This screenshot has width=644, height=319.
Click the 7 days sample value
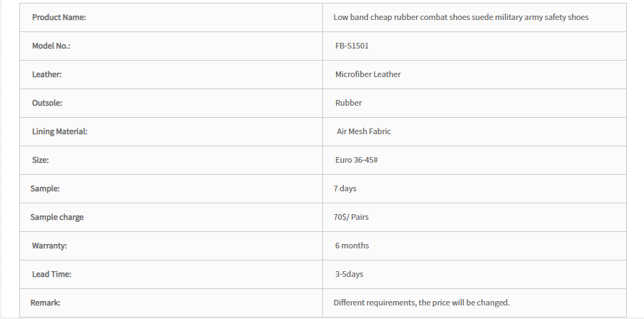click(345, 188)
